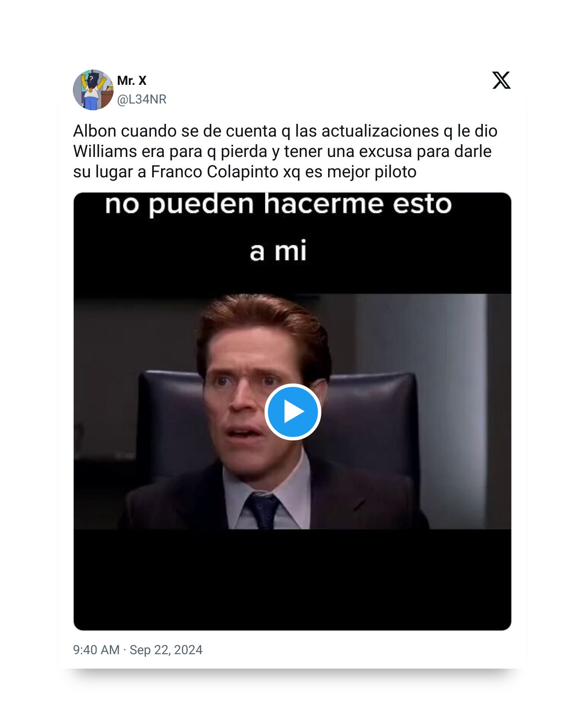Open the 9:40 AM timestamp link

[96, 650]
